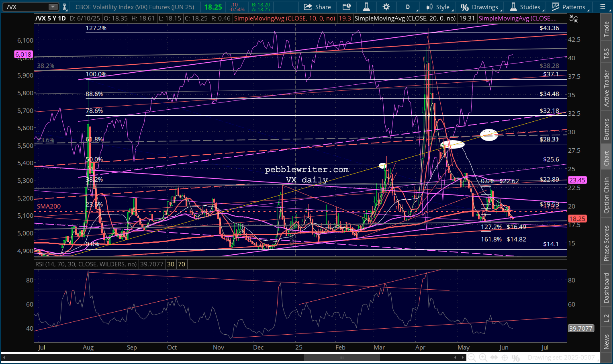Switch to the Option Chain side tab
Viewport: 613px width, 364px height.
coord(607,195)
